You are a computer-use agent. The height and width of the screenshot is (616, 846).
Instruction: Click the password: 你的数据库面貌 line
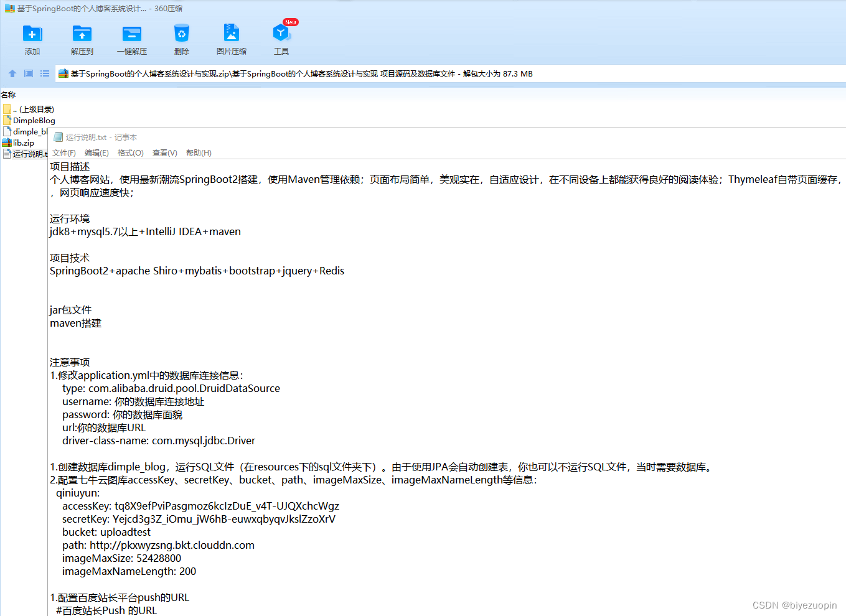pos(123,415)
